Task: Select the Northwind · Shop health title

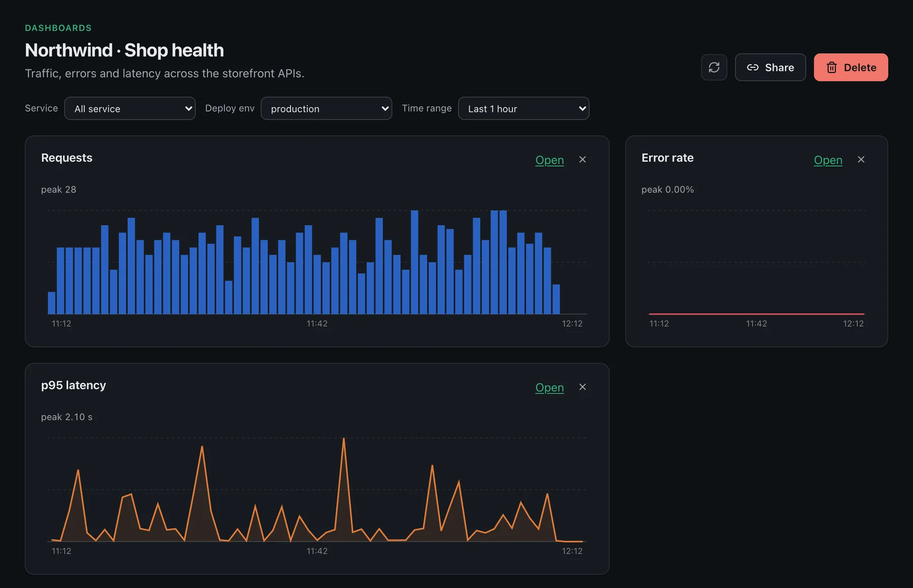Action: tap(124, 50)
